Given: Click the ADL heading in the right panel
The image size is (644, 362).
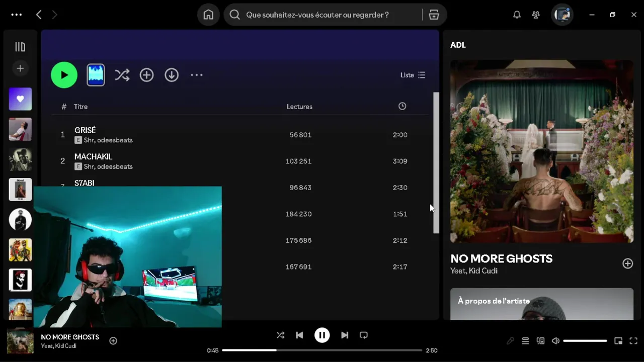Looking at the screenshot, I should tap(458, 45).
